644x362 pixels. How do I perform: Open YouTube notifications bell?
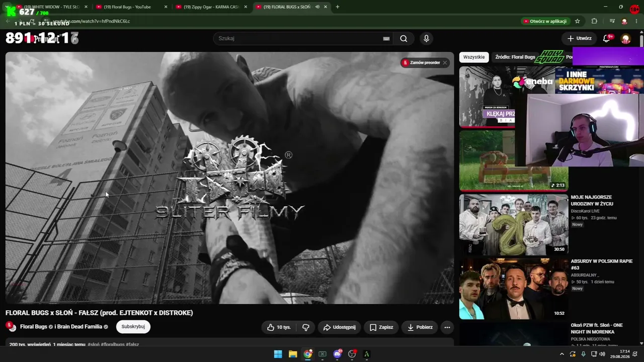606,39
